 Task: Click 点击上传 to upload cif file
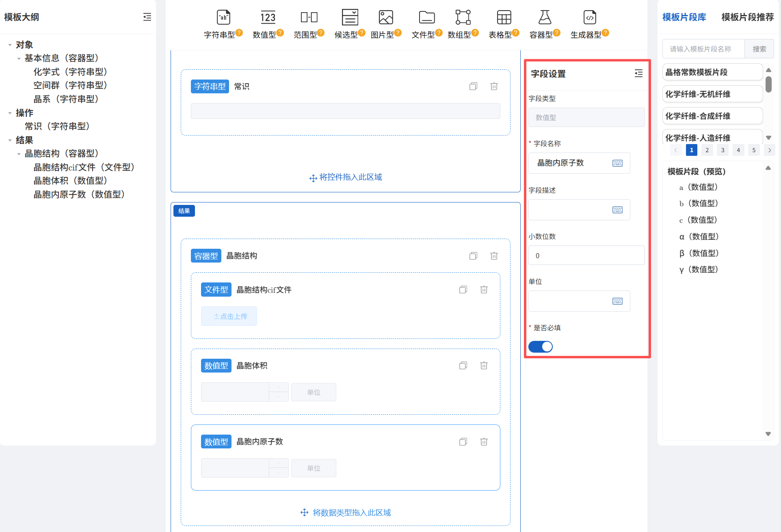(x=229, y=316)
